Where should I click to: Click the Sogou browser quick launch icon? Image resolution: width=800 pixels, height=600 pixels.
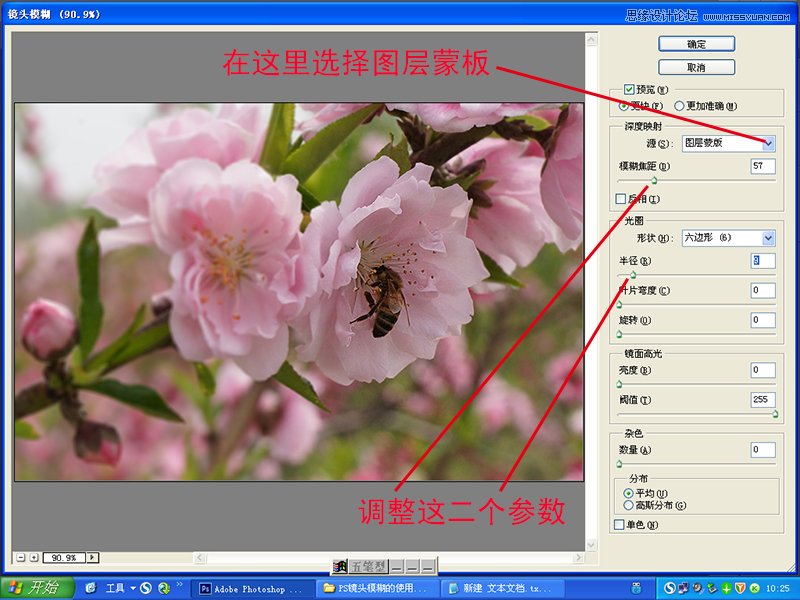point(146,588)
